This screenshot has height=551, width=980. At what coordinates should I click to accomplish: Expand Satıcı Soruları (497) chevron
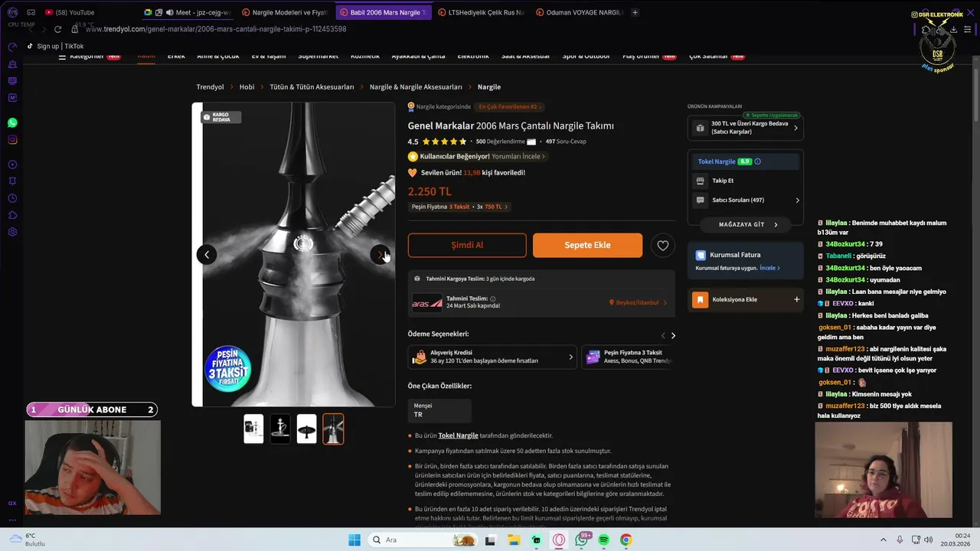click(797, 201)
